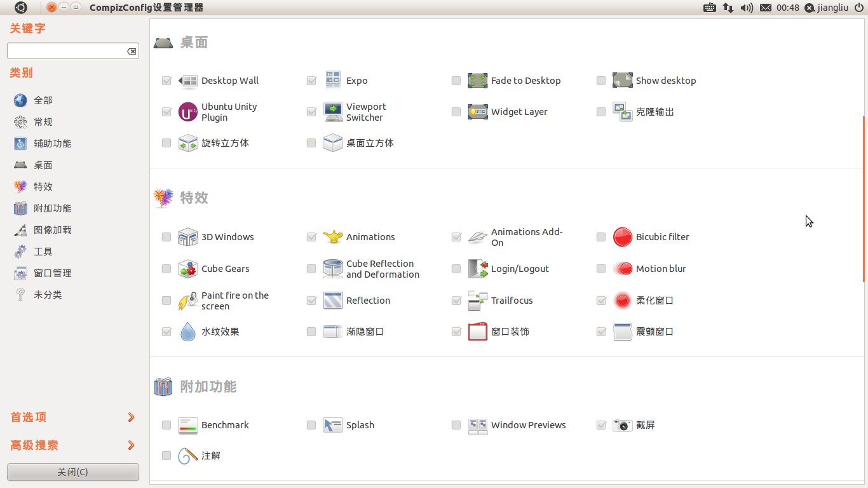Click the Animations lamp icon
This screenshot has width=868, height=488.
[x=333, y=237]
